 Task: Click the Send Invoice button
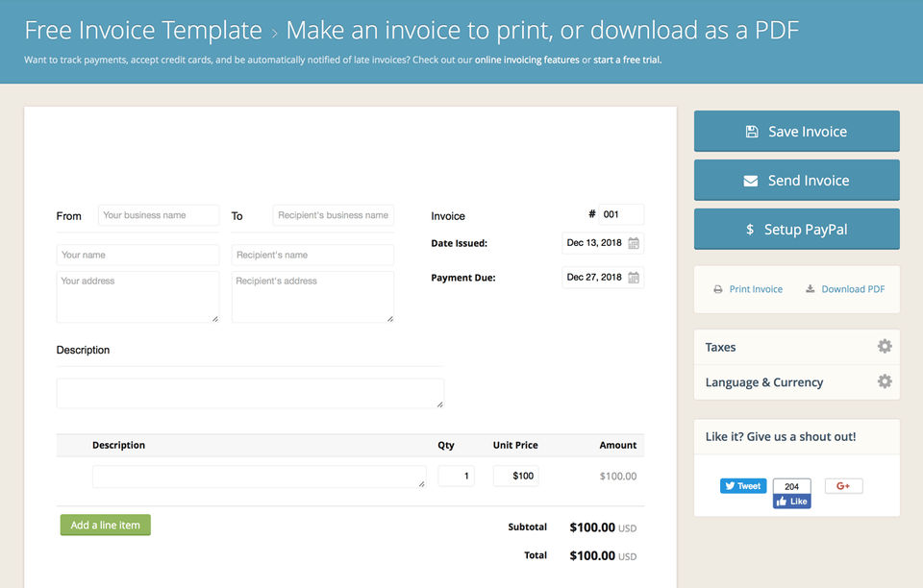(x=796, y=181)
